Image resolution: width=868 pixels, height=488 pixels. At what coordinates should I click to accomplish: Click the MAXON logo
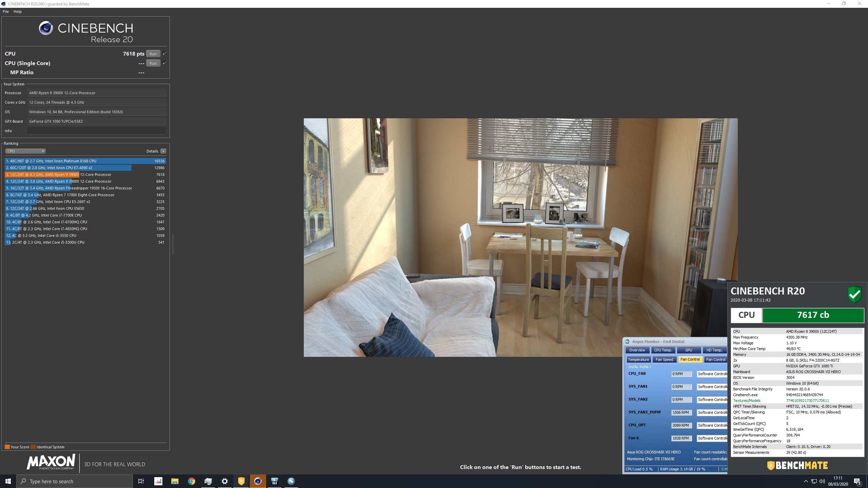[51, 462]
